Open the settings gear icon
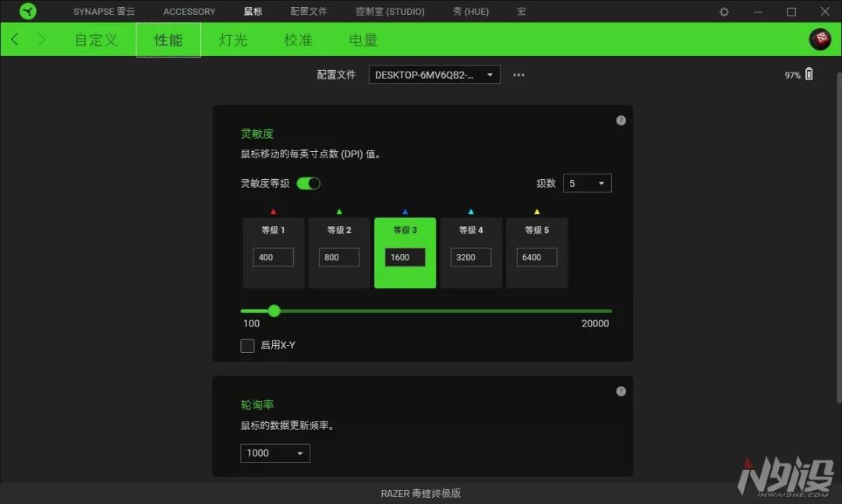The width and height of the screenshot is (842, 504). click(x=723, y=12)
